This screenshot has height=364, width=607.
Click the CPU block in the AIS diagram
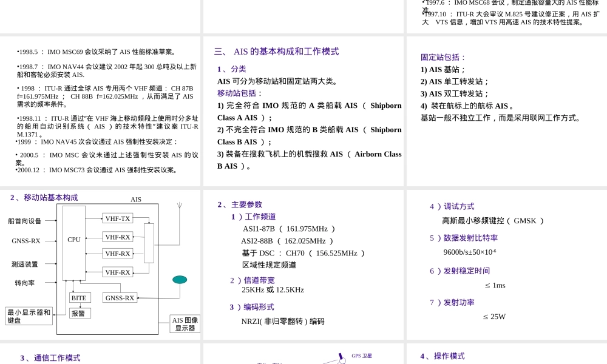point(74,243)
